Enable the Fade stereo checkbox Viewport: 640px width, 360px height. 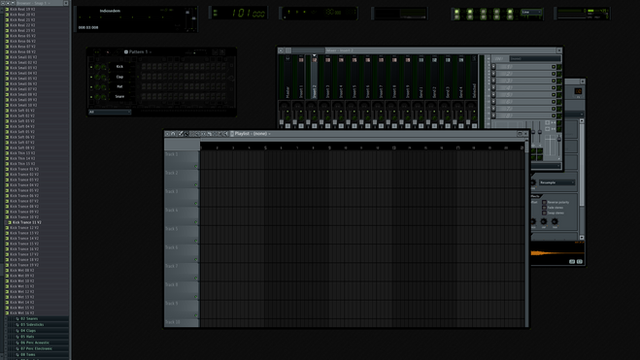coord(544,208)
